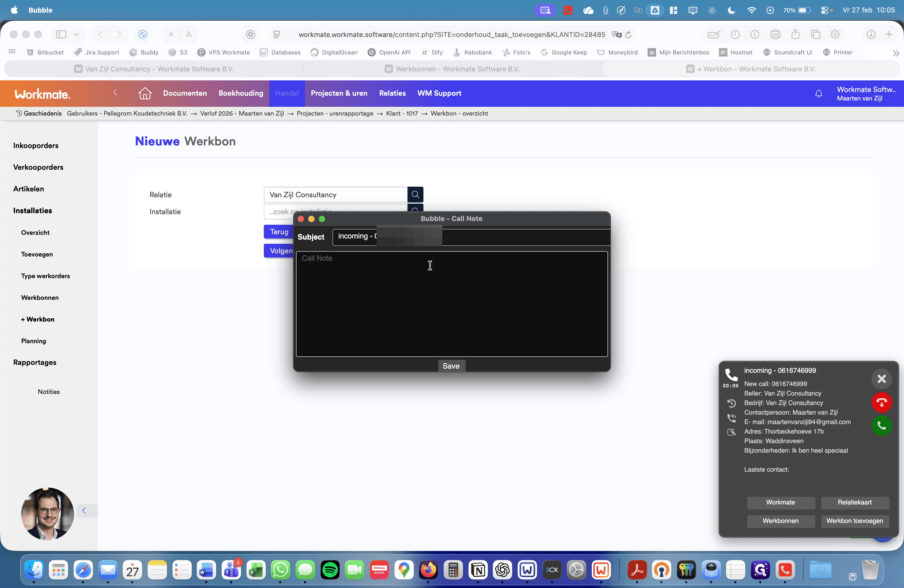904x588 pixels.
Task: Launch Spotify from the Dock
Action: click(x=330, y=570)
